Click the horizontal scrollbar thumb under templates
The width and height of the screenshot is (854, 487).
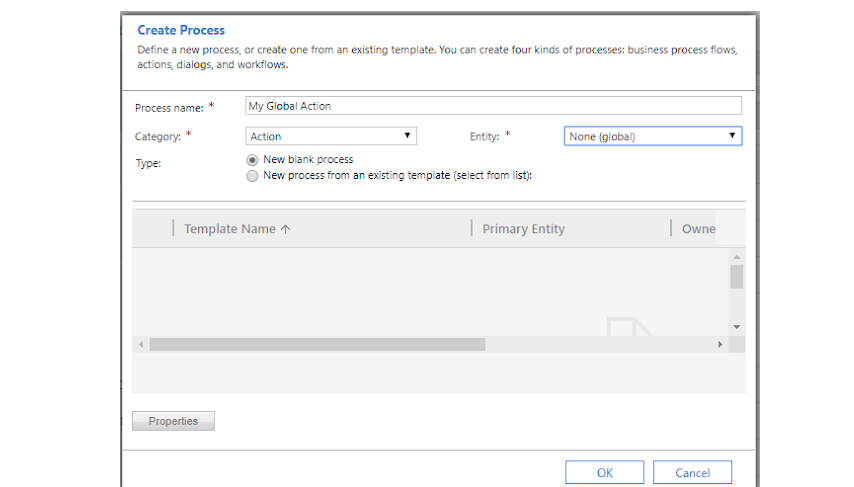(x=317, y=344)
